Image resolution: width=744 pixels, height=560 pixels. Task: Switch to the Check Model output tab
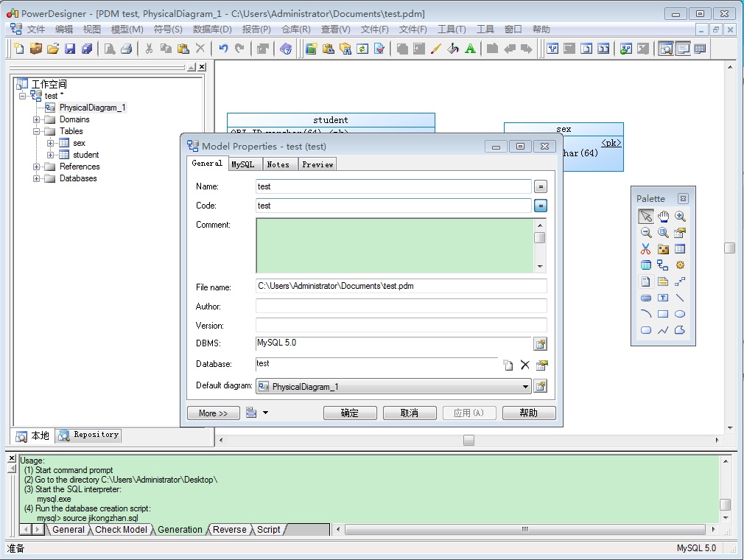click(121, 530)
